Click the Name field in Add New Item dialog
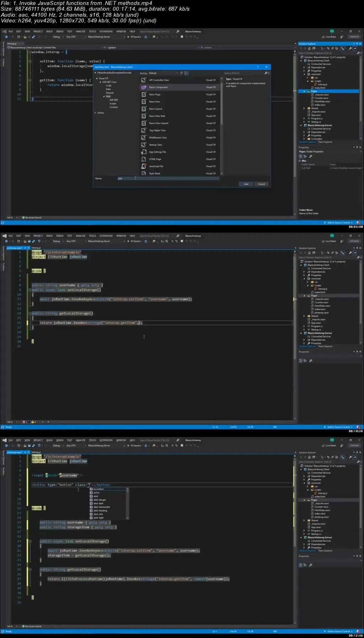 [x=168, y=178]
